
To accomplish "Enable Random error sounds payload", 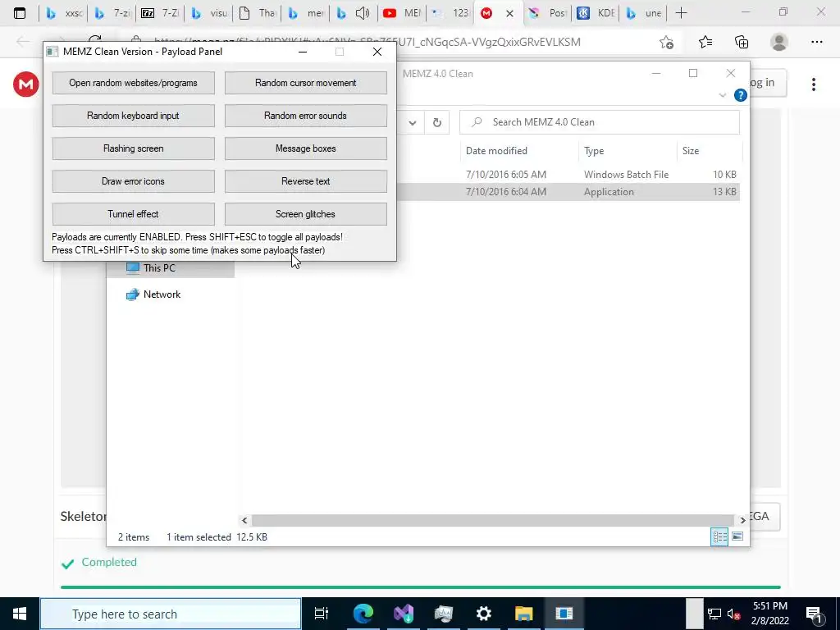I will (305, 116).
